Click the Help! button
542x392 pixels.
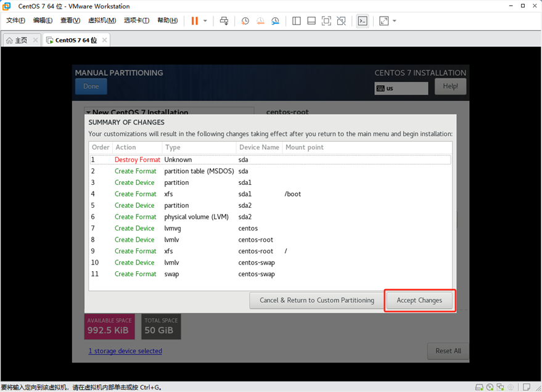[450, 86]
